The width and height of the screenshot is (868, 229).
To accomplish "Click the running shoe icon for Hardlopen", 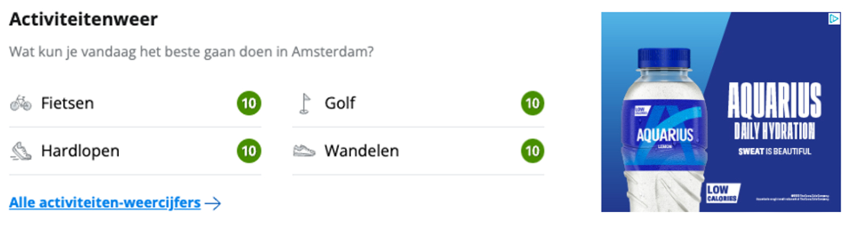I will point(21,151).
